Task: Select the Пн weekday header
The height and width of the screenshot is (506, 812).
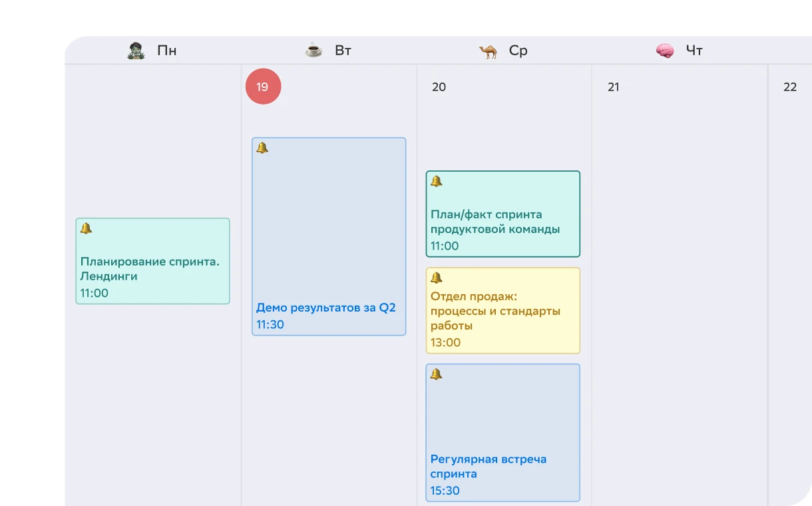Action: [167, 51]
